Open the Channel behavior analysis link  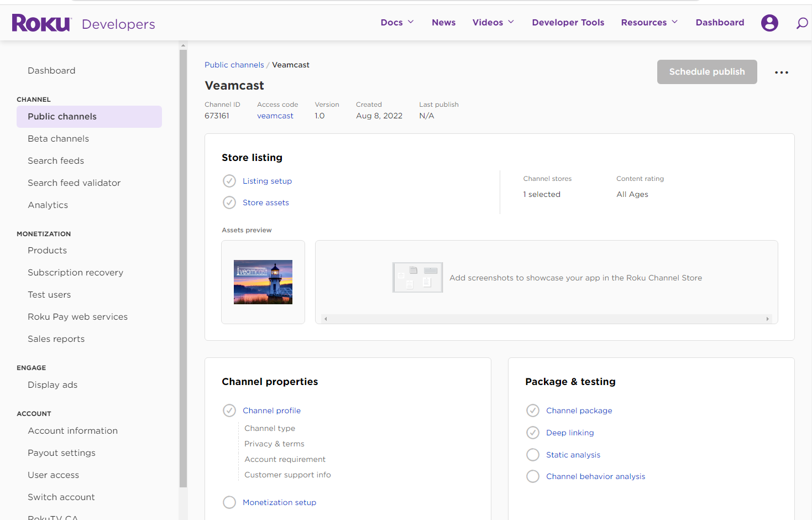click(596, 476)
